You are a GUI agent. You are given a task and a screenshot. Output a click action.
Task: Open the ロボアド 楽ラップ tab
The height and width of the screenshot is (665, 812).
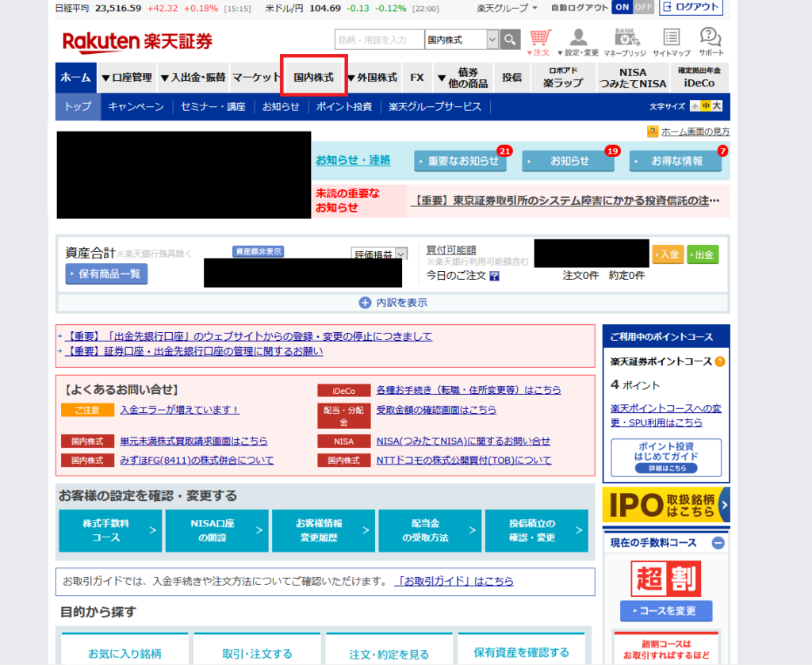(x=564, y=78)
